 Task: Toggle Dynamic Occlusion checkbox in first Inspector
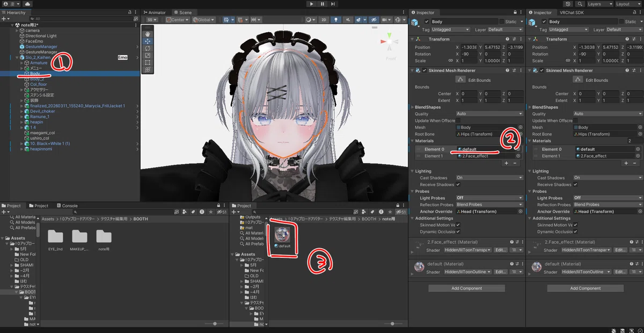[x=458, y=231]
